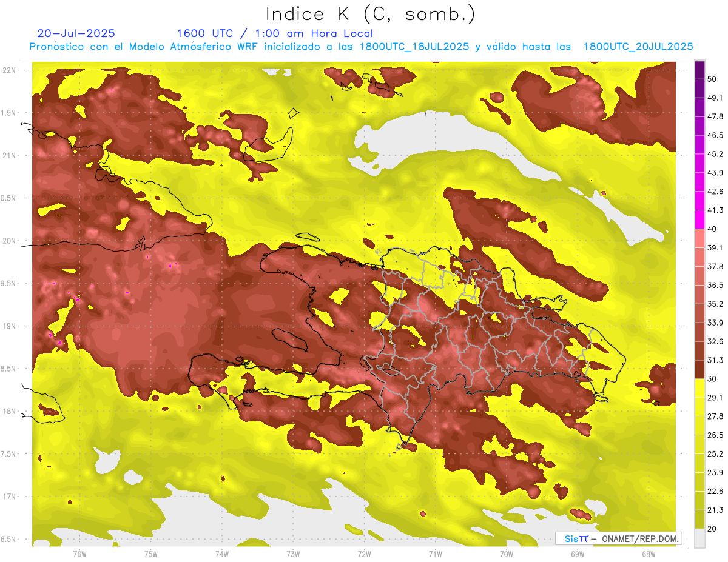Click the 72W longitude axis label

[x=364, y=553]
